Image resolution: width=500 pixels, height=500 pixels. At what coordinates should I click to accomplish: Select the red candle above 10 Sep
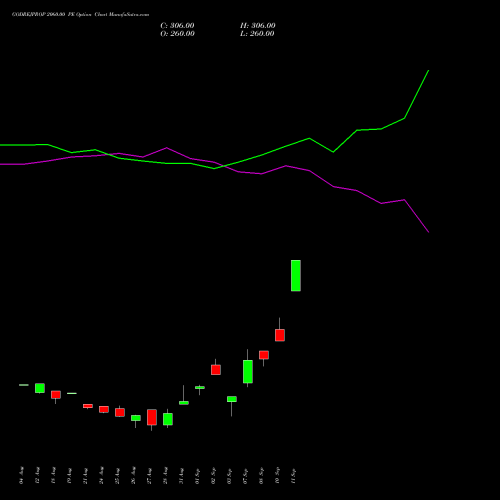click(280, 335)
